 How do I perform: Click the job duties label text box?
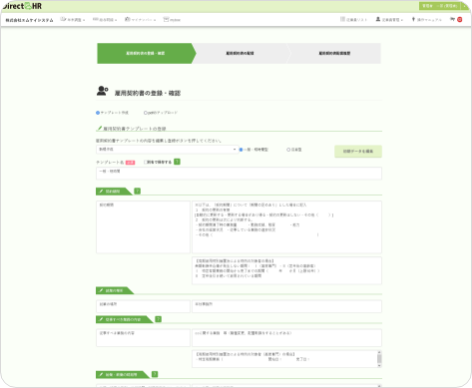[x=143, y=338]
